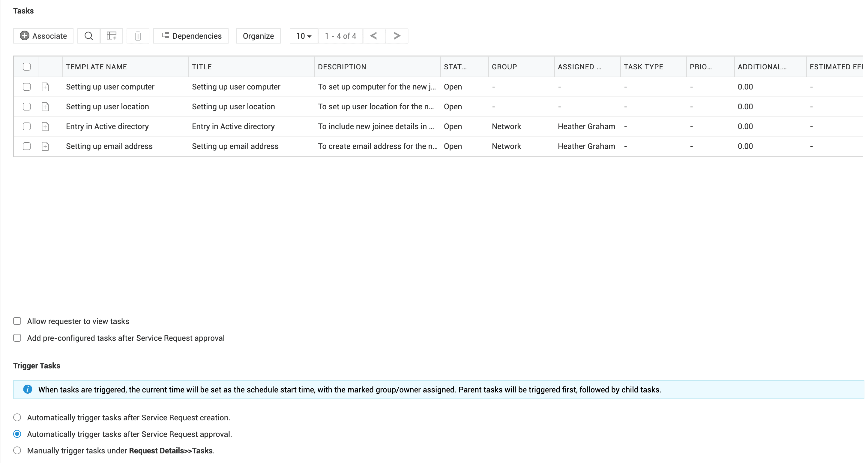
Task: Enable Allow requester to view tasks
Action: click(x=17, y=321)
